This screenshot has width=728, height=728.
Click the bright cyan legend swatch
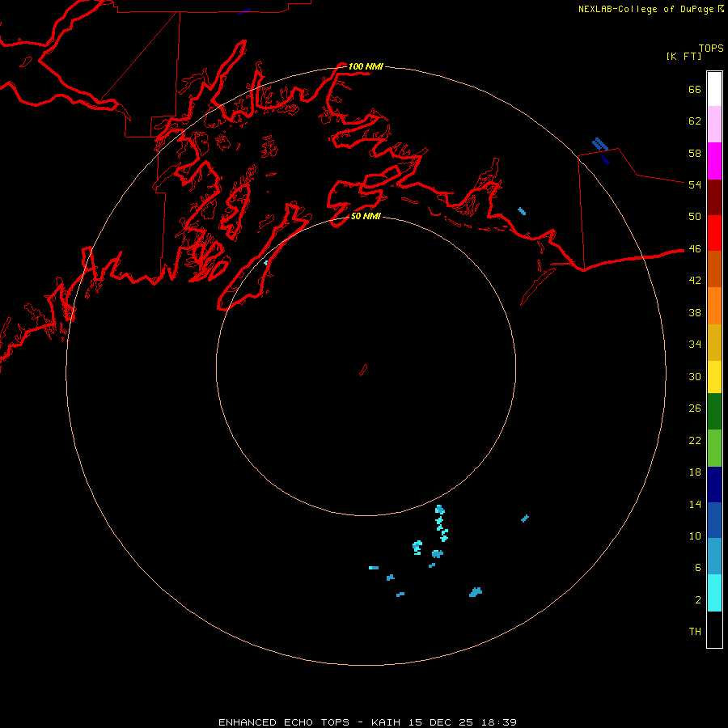pos(714,593)
